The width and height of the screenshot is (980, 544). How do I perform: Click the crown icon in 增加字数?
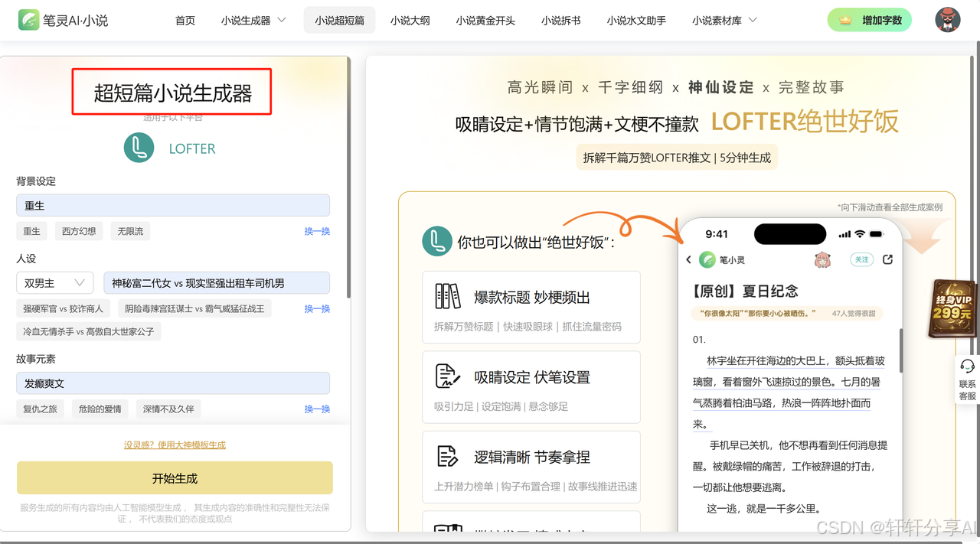(x=845, y=21)
